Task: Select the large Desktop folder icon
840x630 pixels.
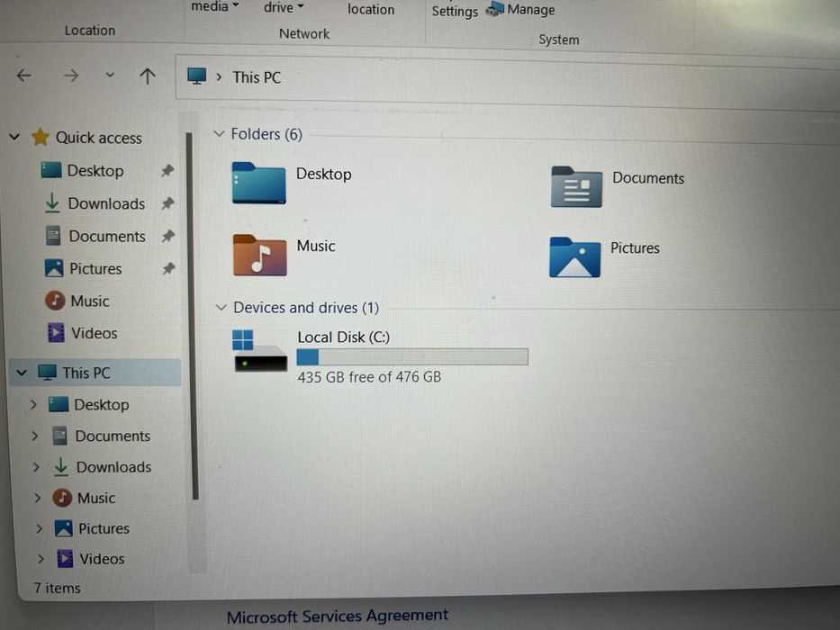Action: [x=258, y=183]
